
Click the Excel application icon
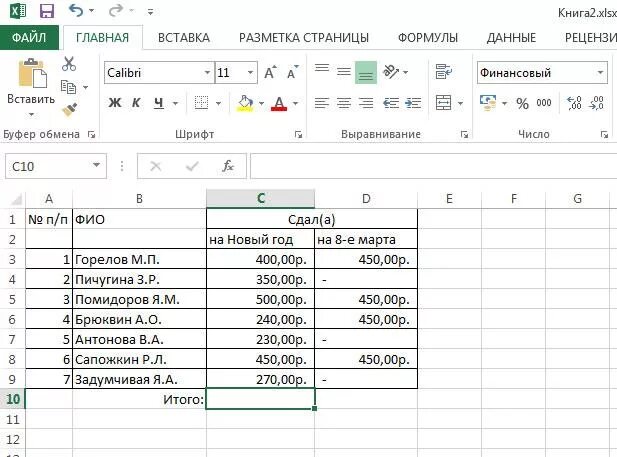tap(17, 11)
